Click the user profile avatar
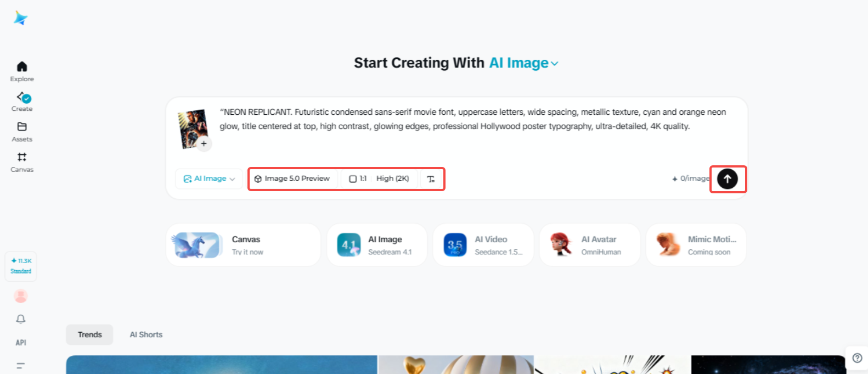The height and width of the screenshot is (374, 868). pyautogui.click(x=21, y=296)
